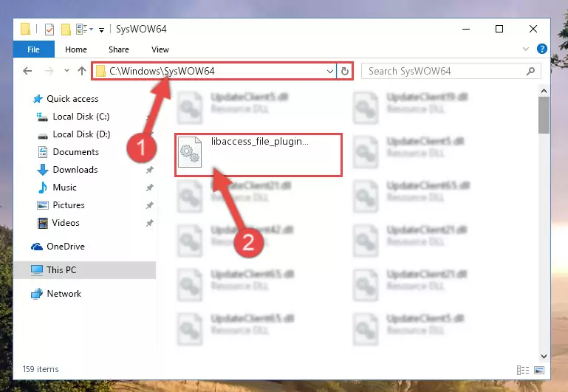
Task: Switch to the Share ribbon tab
Action: point(119,49)
